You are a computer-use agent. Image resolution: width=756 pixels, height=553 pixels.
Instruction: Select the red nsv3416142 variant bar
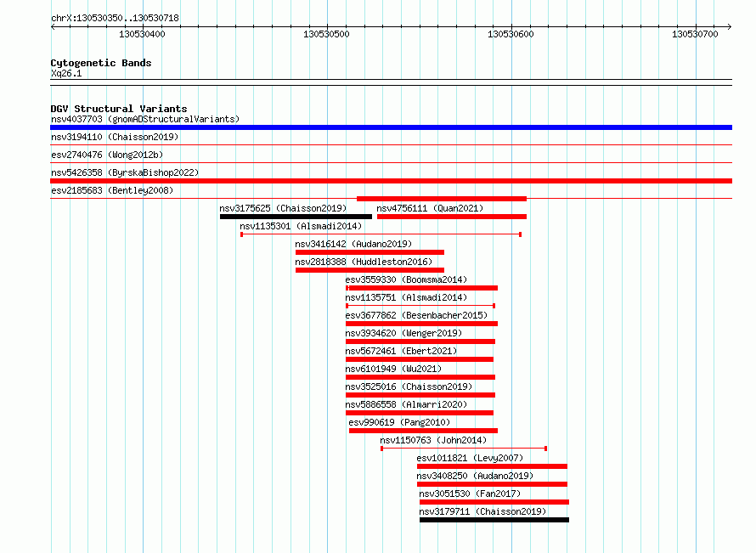click(370, 252)
